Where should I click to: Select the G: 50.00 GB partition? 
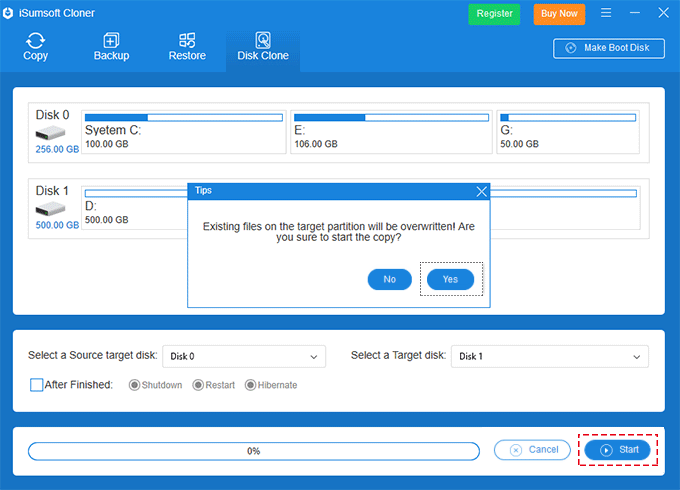click(x=568, y=132)
